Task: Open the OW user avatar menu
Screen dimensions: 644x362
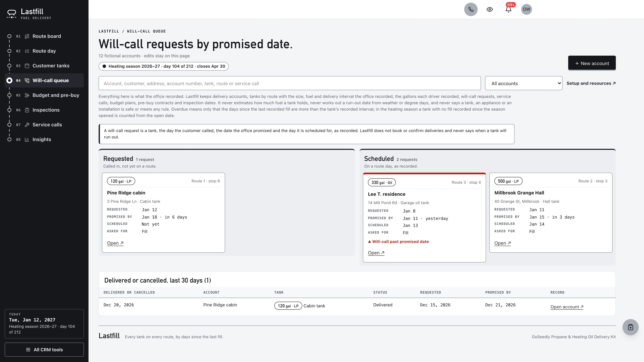Action: pos(526,9)
